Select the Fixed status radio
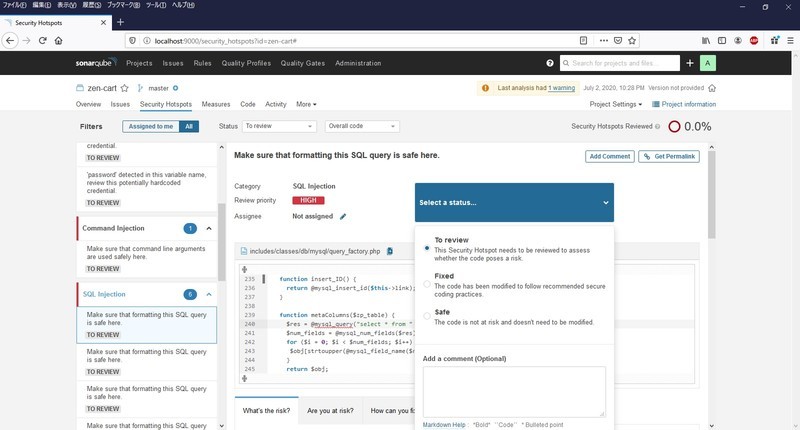The image size is (800, 430). 427,284
